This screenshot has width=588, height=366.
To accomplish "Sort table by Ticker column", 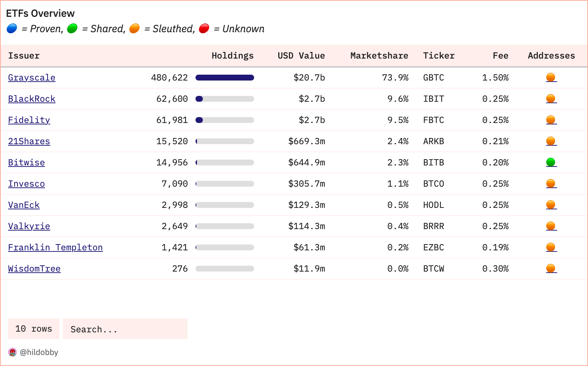I will [439, 56].
